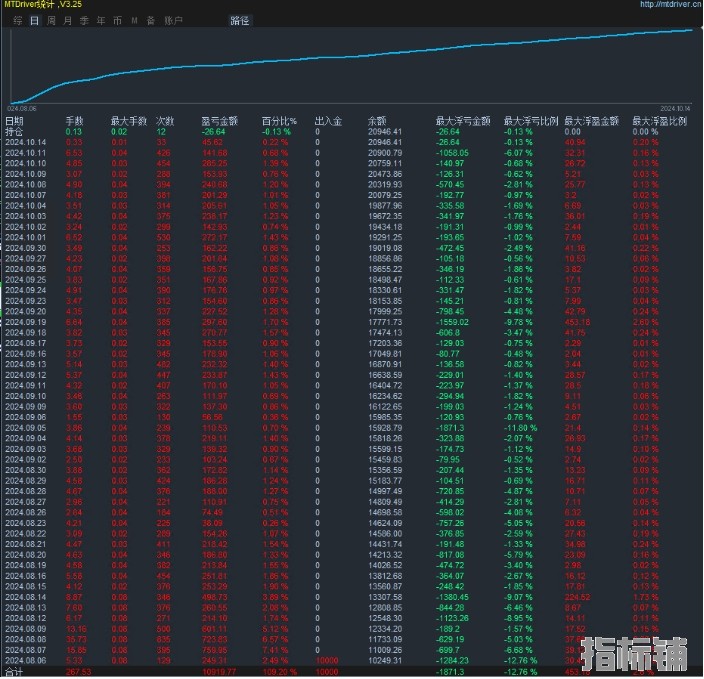Select the 综 summary tab
The height and width of the screenshot is (679, 704).
pyautogui.click(x=18, y=20)
